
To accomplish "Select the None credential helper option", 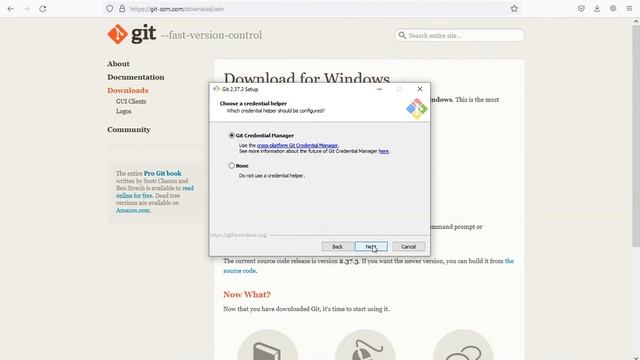I will pos(231,166).
